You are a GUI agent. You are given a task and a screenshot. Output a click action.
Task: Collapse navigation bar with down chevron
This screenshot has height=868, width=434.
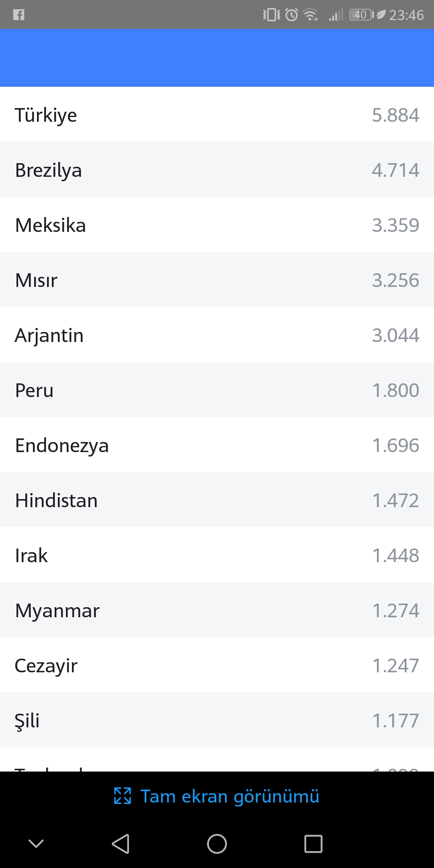tap(36, 843)
